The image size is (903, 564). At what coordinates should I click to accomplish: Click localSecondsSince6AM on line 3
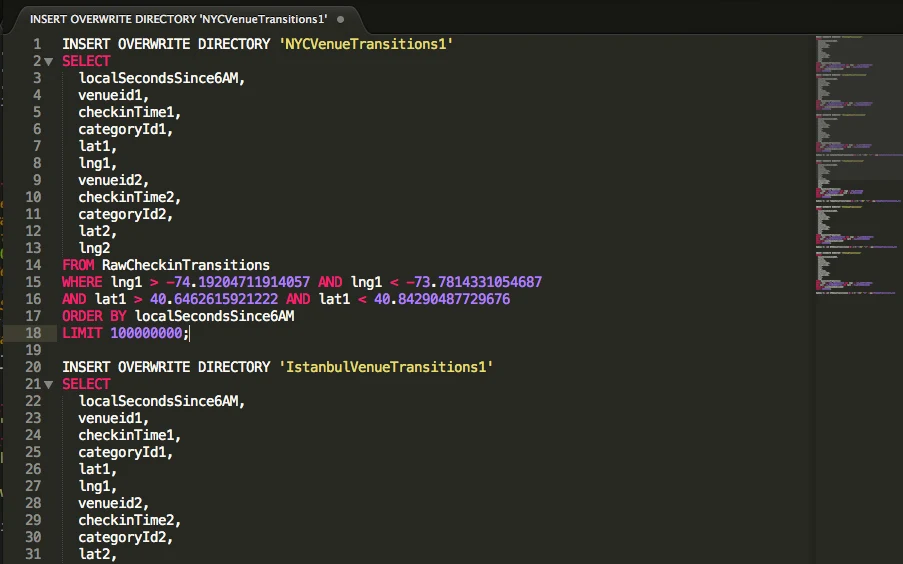tap(161, 78)
